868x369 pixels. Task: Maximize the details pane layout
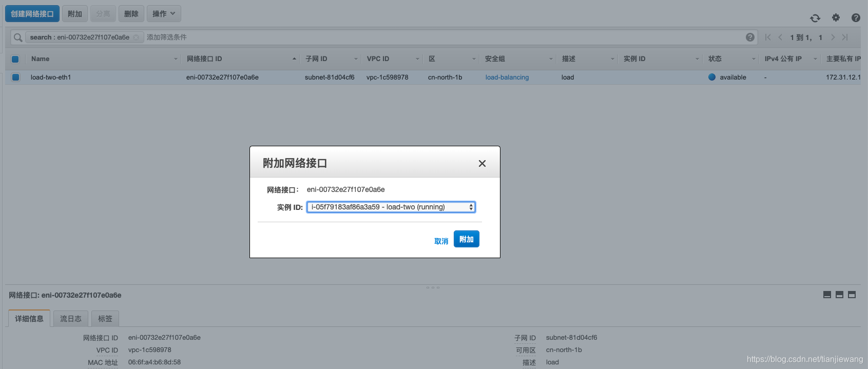tap(852, 295)
